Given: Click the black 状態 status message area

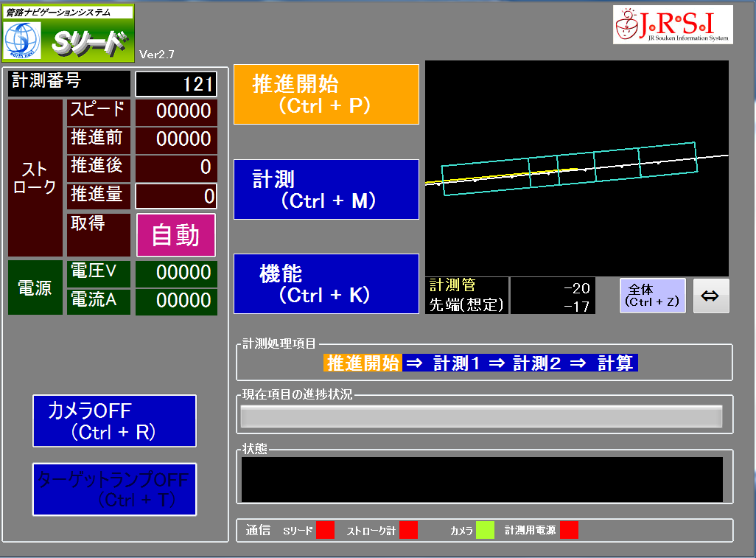Looking at the screenshot, I should (x=482, y=479).
